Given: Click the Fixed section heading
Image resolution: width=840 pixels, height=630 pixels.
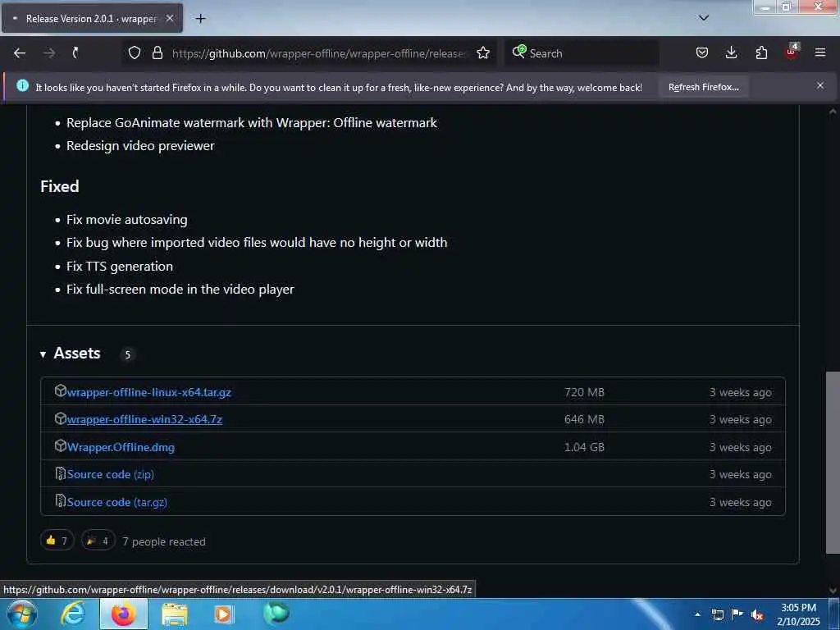Looking at the screenshot, I should pyautogui.click(x=59, y=186).
